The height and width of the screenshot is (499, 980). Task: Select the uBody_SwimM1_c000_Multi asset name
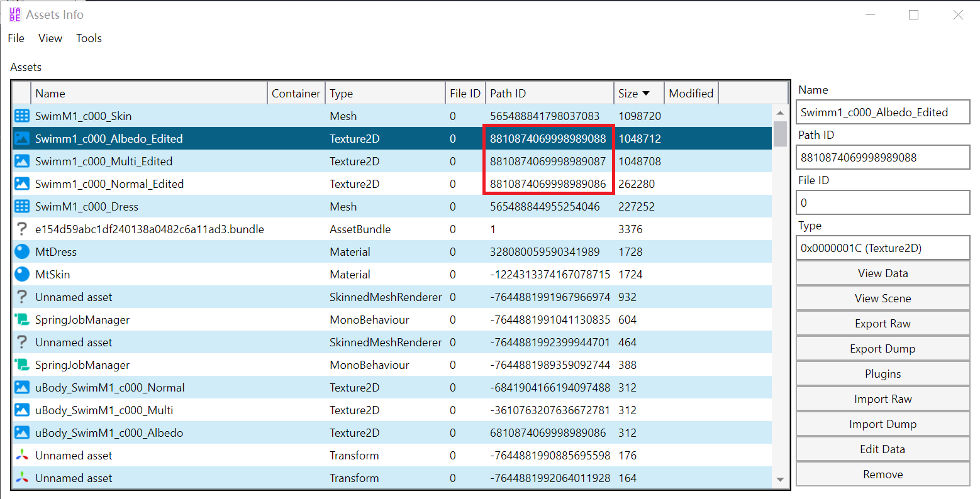[104, 410]
